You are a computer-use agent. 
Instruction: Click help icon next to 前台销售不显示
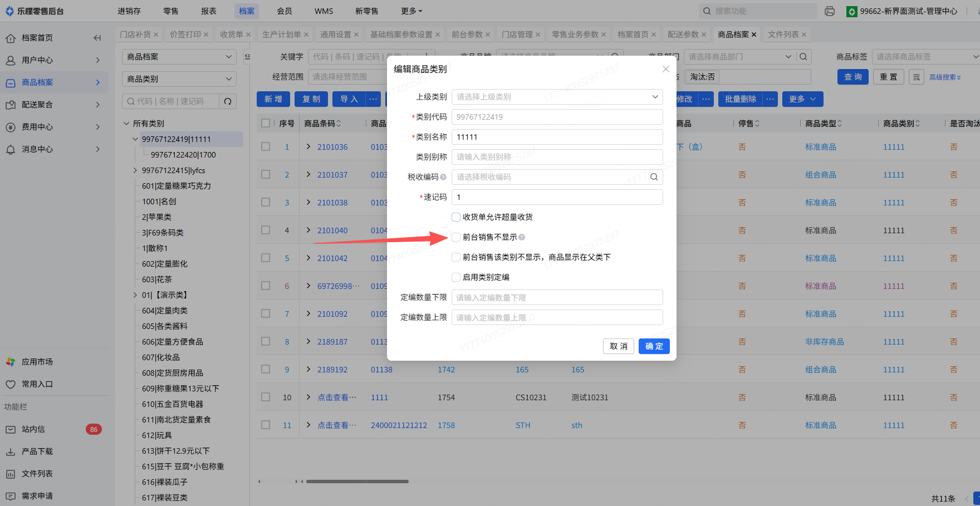click(522, 237)
